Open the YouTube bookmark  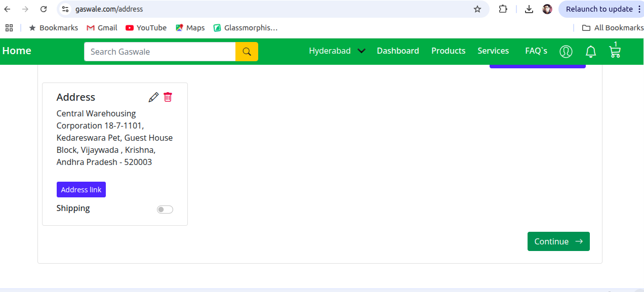point(146,28)
